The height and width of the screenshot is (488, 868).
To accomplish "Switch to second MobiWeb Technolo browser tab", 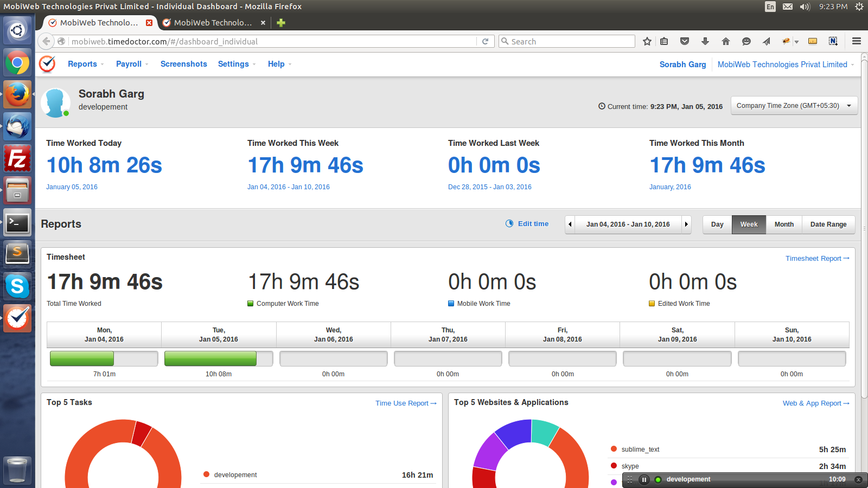I will (213, 23).
